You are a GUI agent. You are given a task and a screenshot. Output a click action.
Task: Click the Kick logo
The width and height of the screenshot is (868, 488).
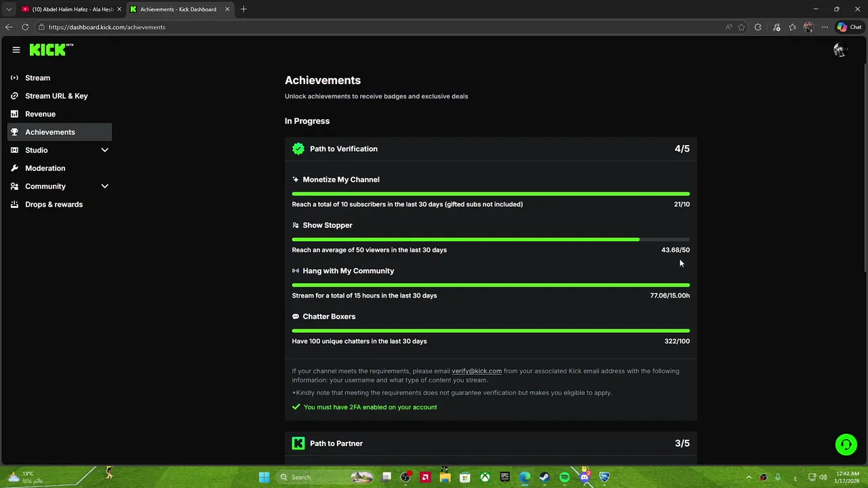coord(52,49)
